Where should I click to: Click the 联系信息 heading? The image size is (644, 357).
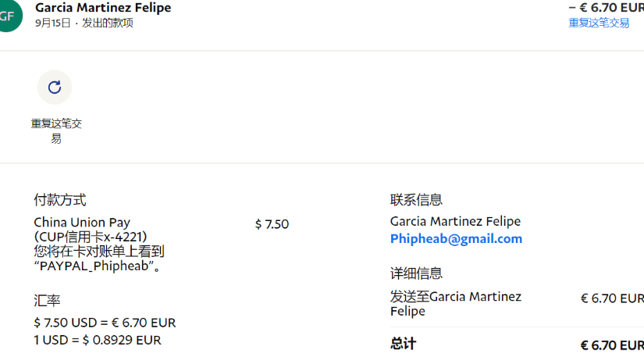[416, 200]
